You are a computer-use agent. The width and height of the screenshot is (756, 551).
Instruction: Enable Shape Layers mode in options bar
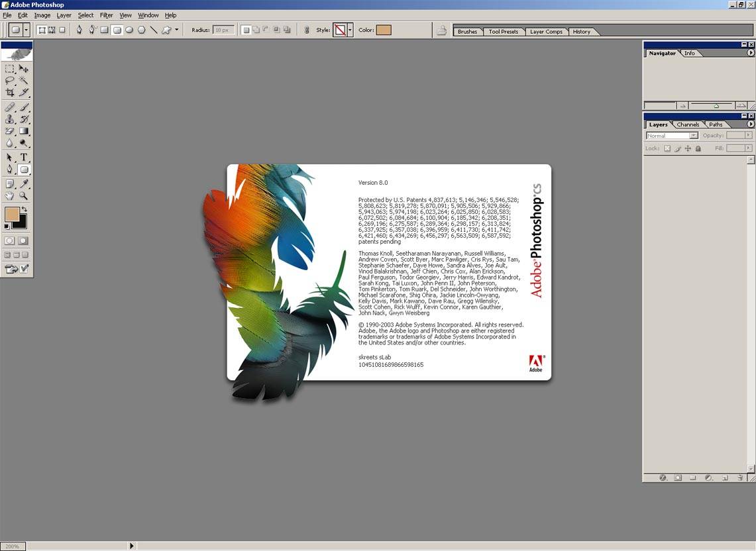point(42,30)
